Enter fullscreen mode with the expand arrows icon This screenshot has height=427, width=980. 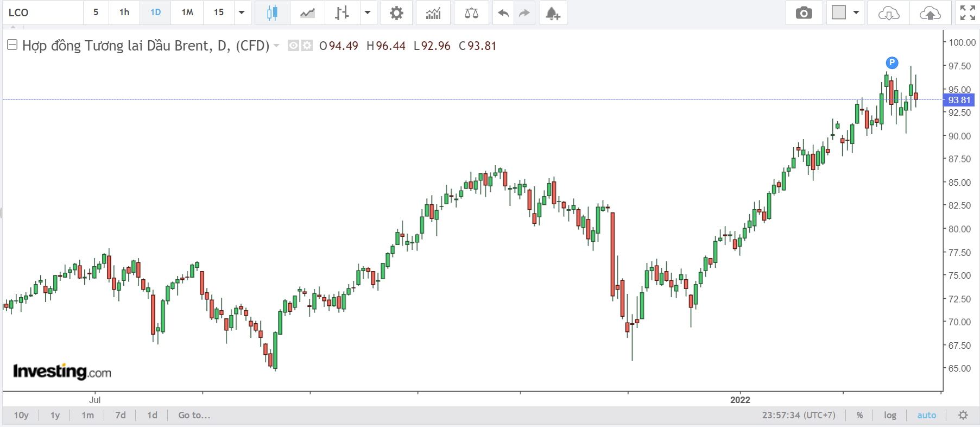[x=968, y=12]
